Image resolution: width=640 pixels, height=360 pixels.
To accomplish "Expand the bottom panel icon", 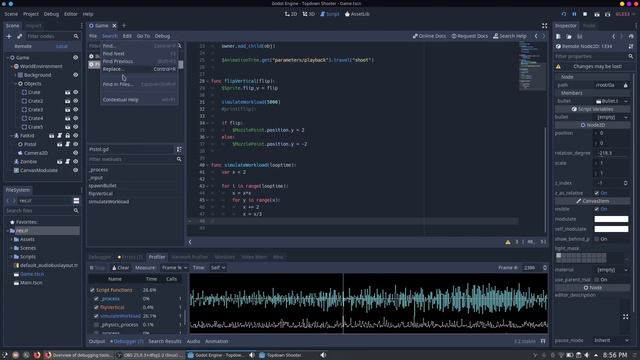I will 543,341.
